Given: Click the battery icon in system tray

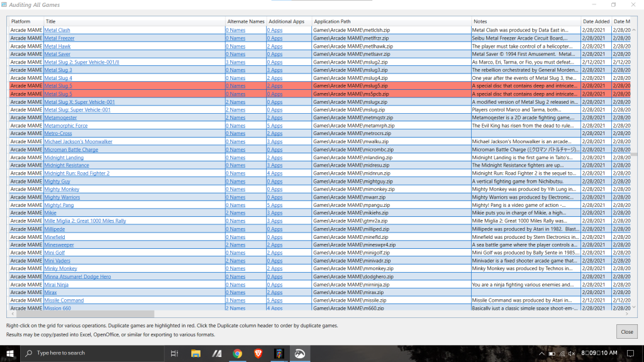Looking at the screenshot, I should click(552, 353).
